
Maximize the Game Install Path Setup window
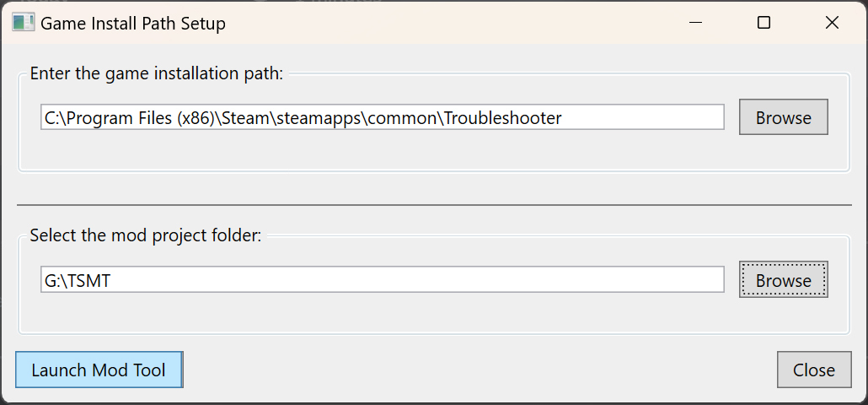tap(764, 23)
